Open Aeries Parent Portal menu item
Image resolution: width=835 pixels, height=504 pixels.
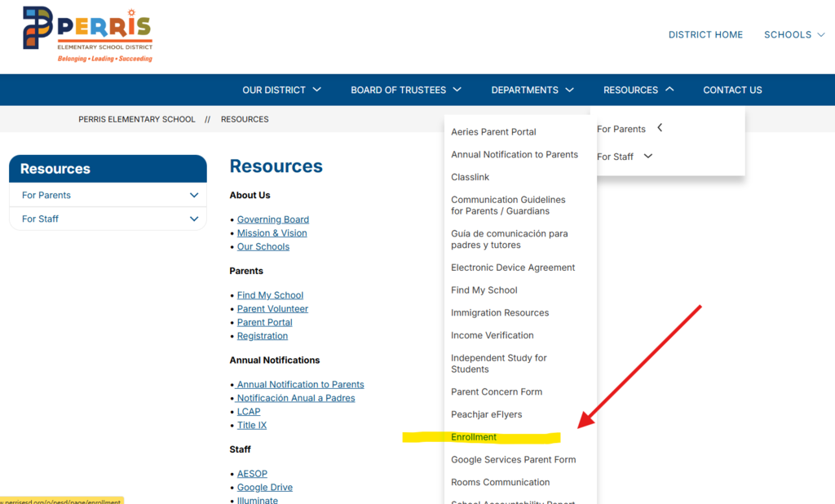pos(493,132)
